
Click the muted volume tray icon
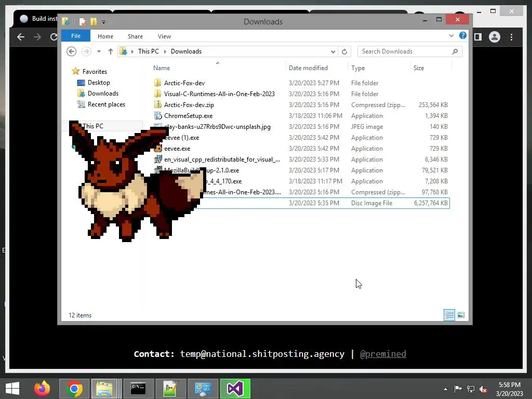coord(483,389)
